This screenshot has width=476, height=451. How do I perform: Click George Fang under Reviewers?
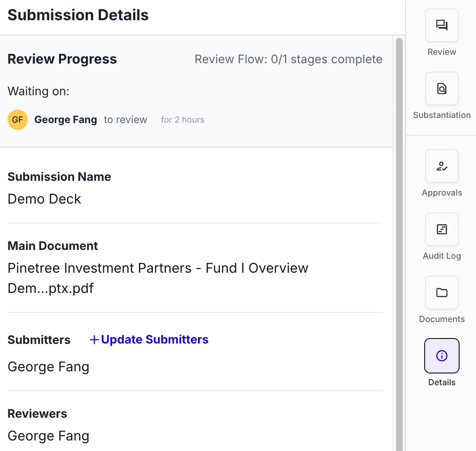[x=48, y=436]
